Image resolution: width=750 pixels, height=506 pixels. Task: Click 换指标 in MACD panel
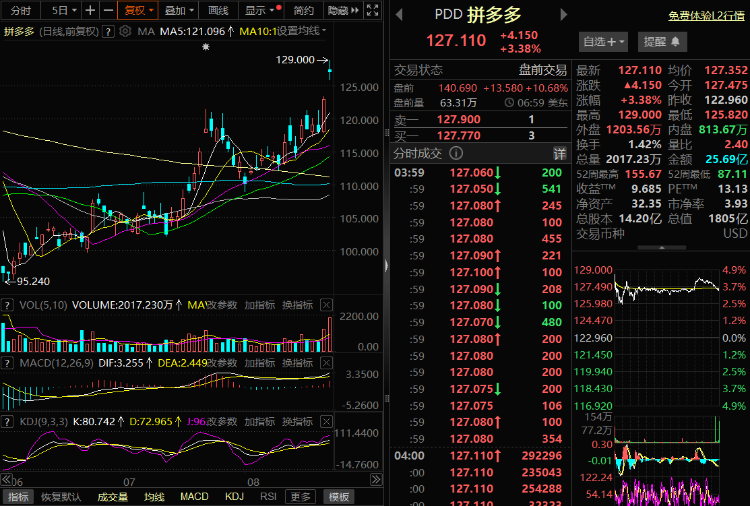click(x=298, y=363)
